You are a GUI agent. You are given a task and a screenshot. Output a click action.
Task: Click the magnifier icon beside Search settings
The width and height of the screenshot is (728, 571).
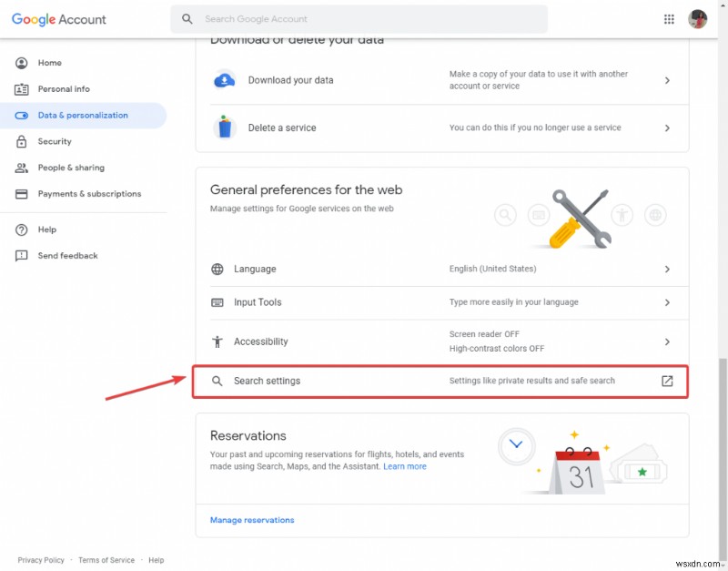point(217,381)
